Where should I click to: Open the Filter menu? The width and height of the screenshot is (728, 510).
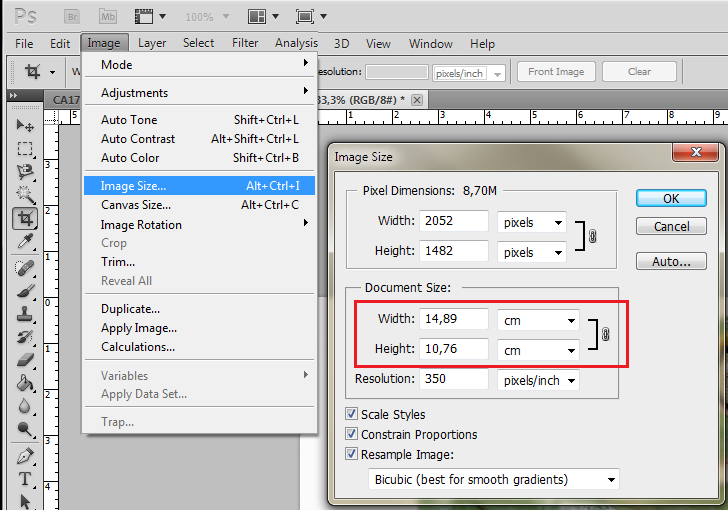click(245, 43)
